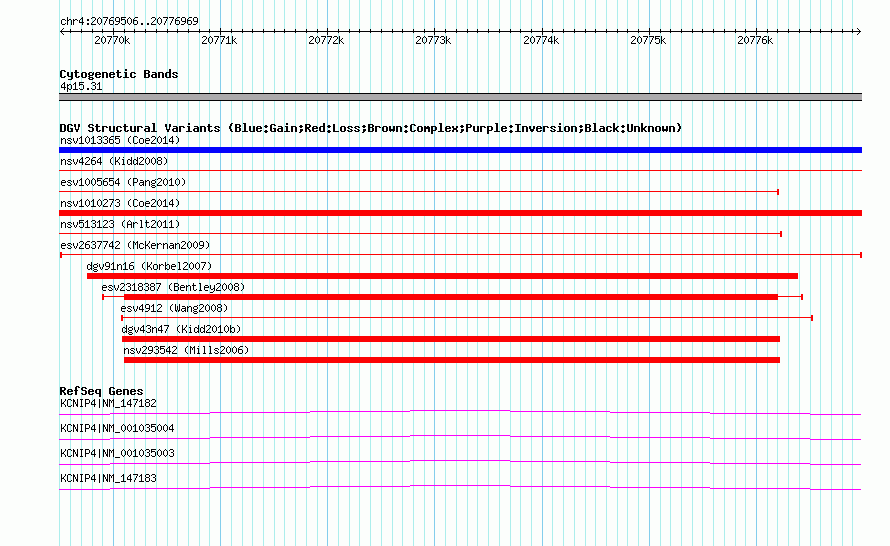Click the 20775k ruler tick label
890x546 pixels.
[x=648, y=40]
